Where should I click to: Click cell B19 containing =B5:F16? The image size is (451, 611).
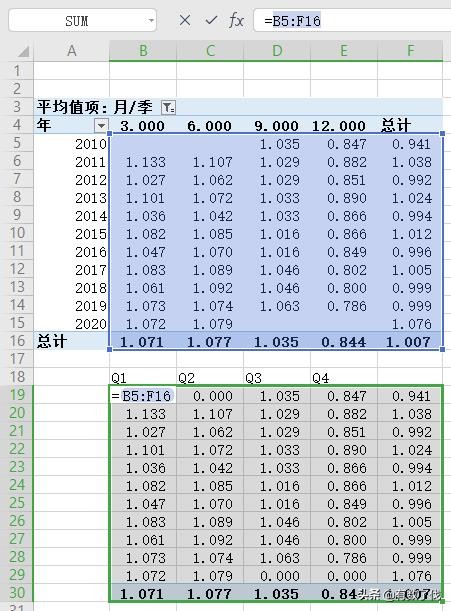(143, 396)
